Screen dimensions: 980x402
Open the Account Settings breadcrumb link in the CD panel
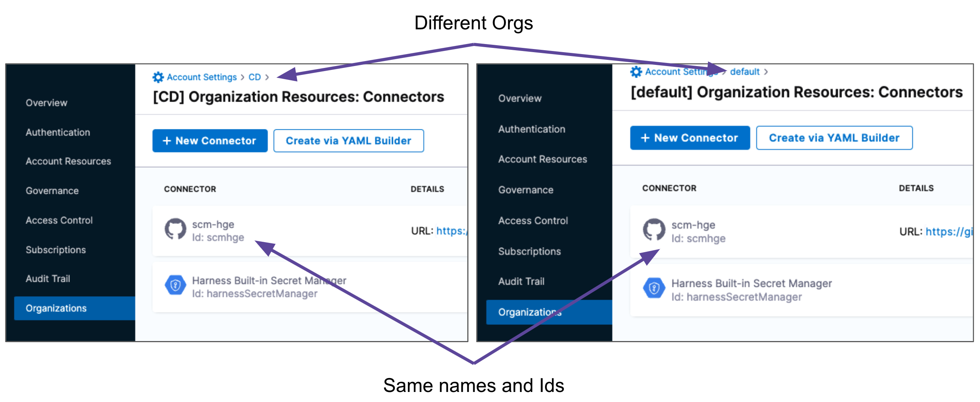pyautogui.click(x=201, y=77)
